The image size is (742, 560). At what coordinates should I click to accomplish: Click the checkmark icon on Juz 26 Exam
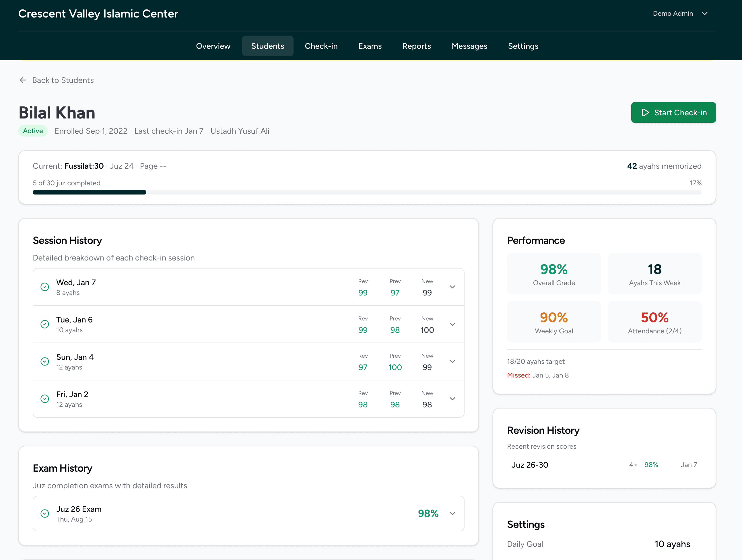(x=45, y=514)
